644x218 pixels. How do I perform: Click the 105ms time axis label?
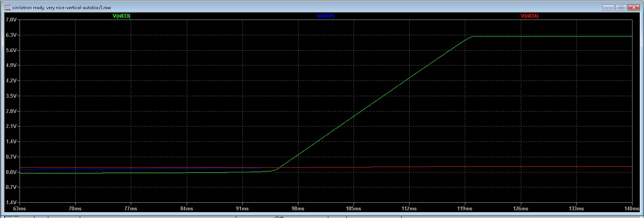coord(354,208)
